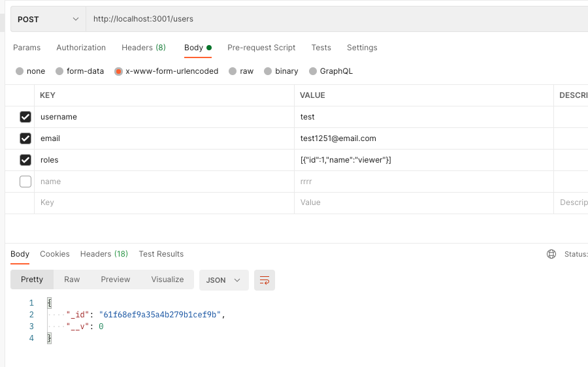The height and width of the screenshot is (367, 588).
Task: Click the disabled 'rrrr' value cell
Action: 424,182
